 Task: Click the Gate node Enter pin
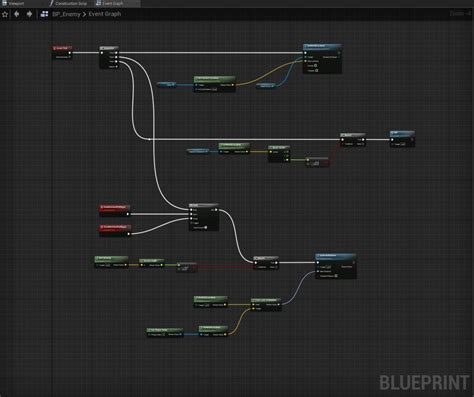point(191,210)
